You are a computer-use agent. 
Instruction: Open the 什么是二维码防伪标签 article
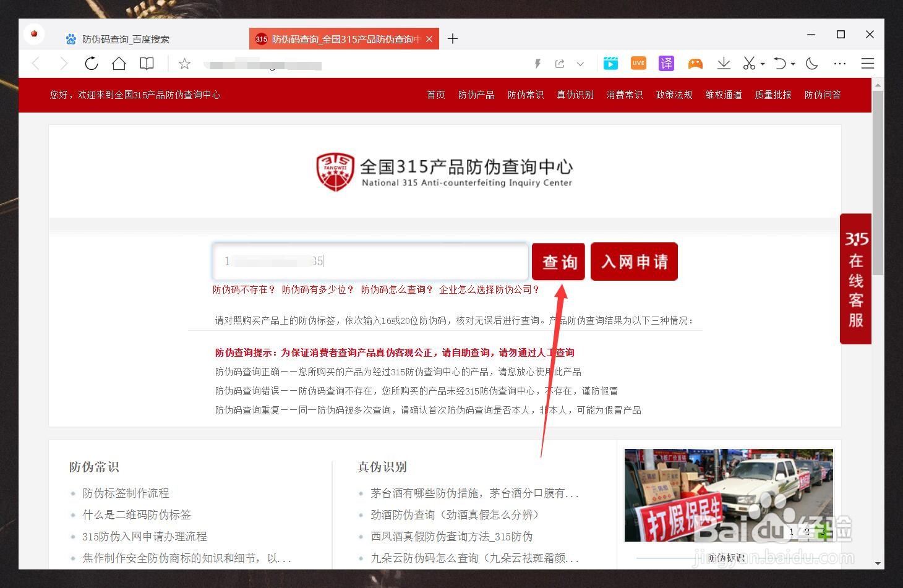coord(137,514)
